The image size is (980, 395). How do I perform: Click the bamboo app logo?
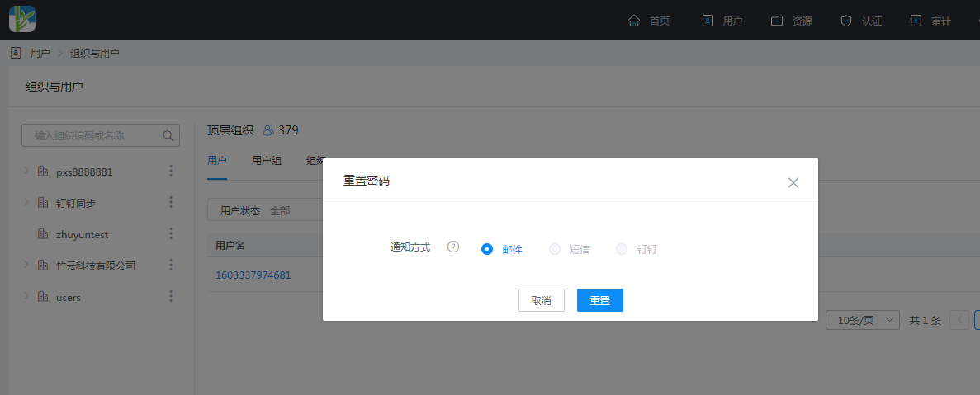21,19
